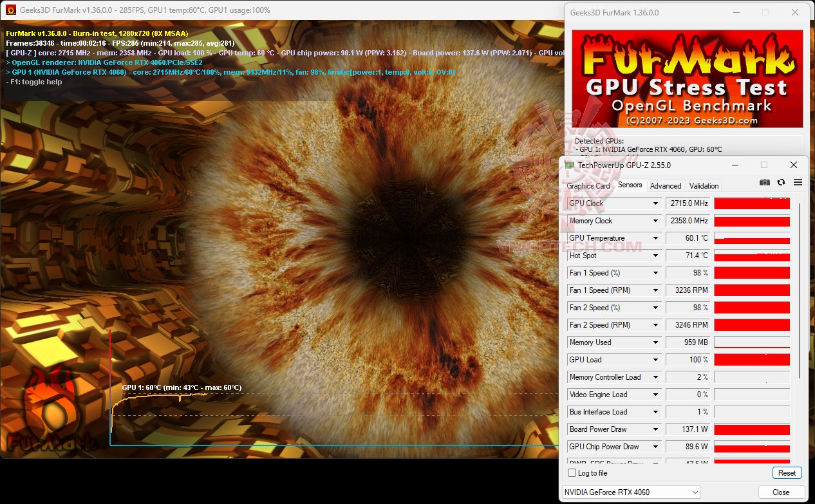
Task: Close the FurMark 1.36.0.0 launcher window
Action: (796, 12)
